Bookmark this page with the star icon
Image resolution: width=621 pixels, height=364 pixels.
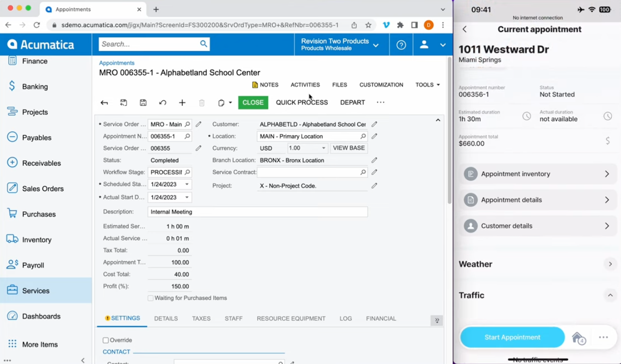pos(368,25)
